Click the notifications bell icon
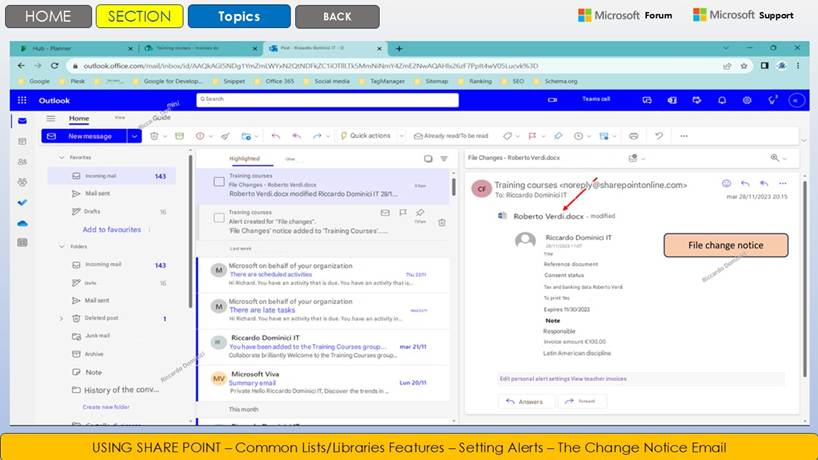The width and height of the screenshot is (818, 460). pos(722,100)
